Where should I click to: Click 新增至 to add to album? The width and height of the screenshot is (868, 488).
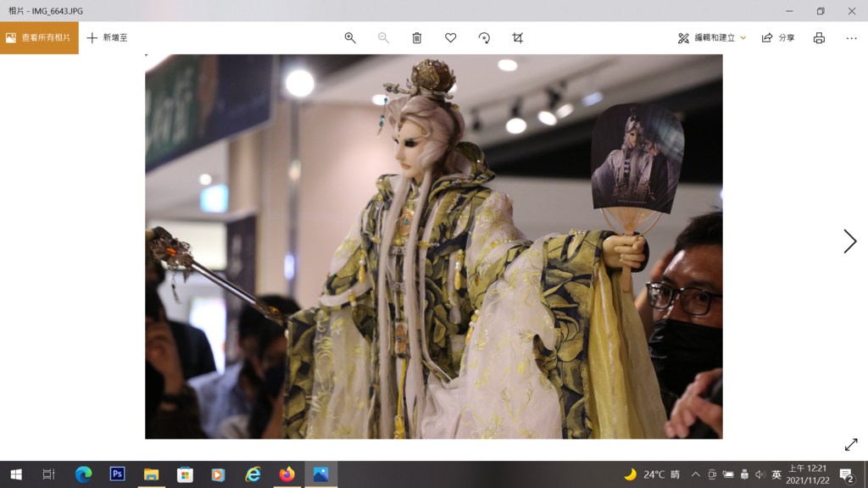[x=108, y=37]
